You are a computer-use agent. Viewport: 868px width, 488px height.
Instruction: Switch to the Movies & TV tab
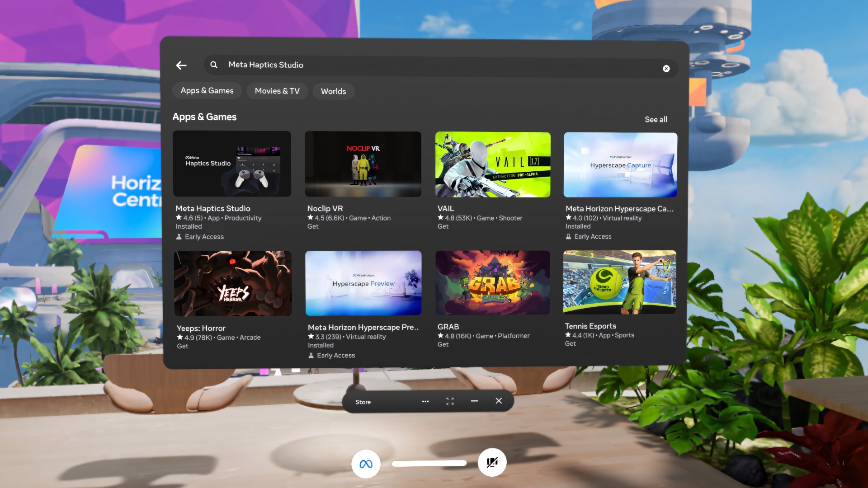[x=277, y=91]
